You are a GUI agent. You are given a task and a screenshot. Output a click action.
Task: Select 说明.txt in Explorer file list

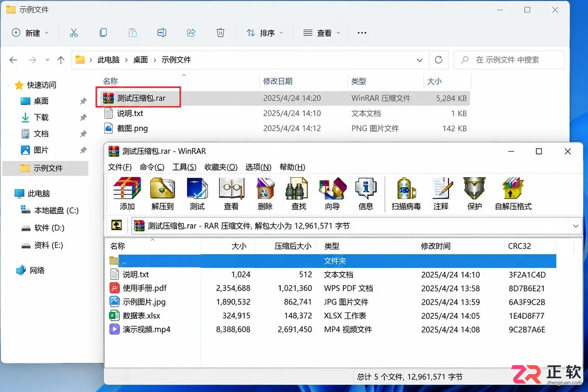coord(130,113)
